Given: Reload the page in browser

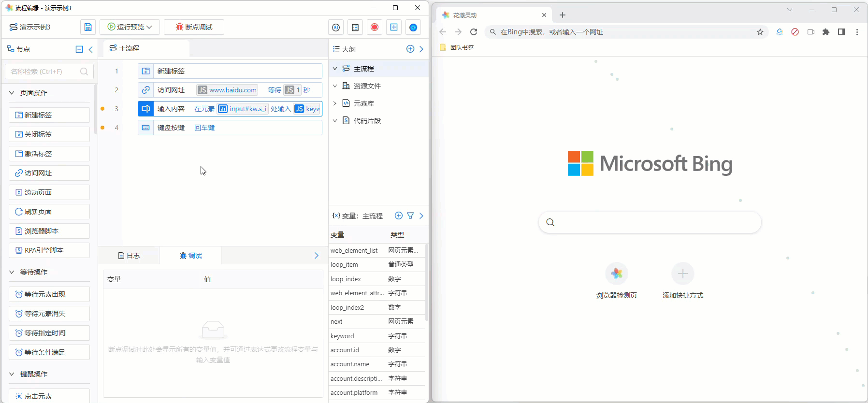Looking at the screenshot, I should pyautogui.click(x=474, y=32).
